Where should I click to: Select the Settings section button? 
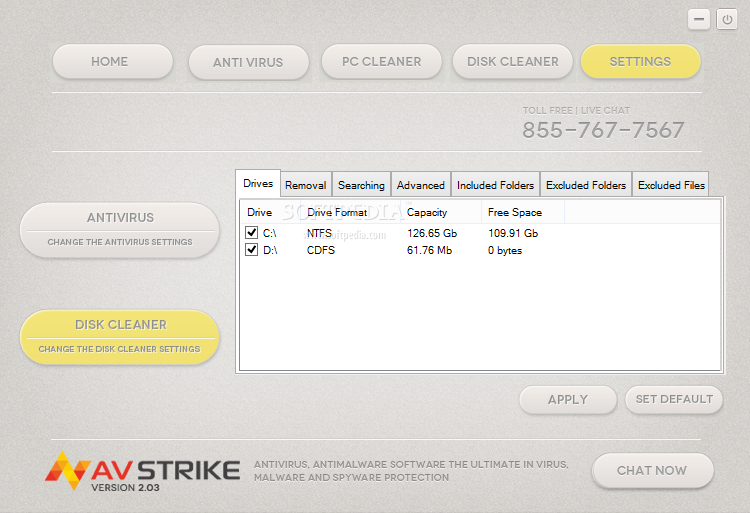640,61
